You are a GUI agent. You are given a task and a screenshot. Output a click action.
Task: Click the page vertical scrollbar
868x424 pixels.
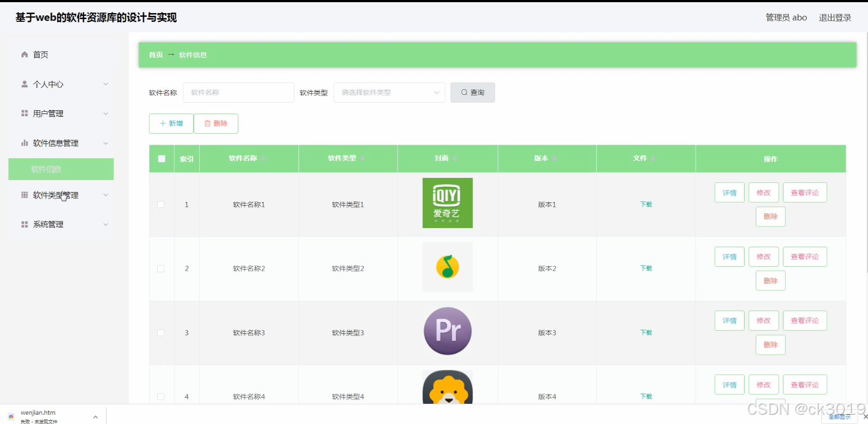coord(866,153)
